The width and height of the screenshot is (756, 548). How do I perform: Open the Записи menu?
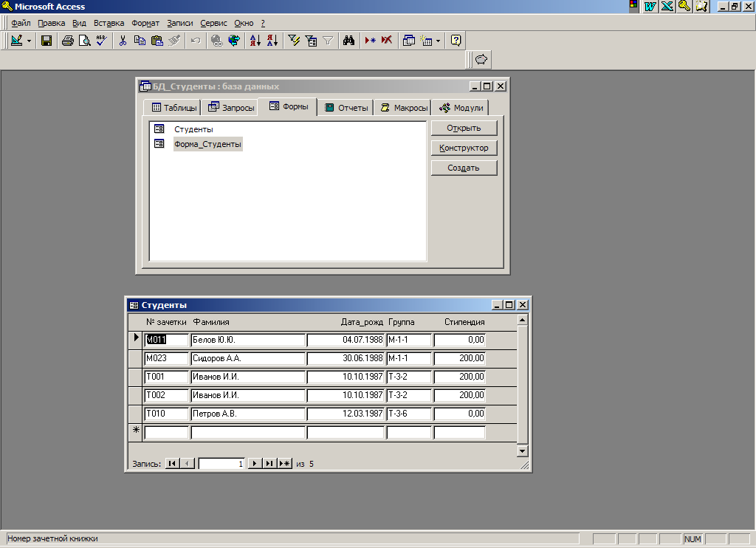(x=180, y=23)
